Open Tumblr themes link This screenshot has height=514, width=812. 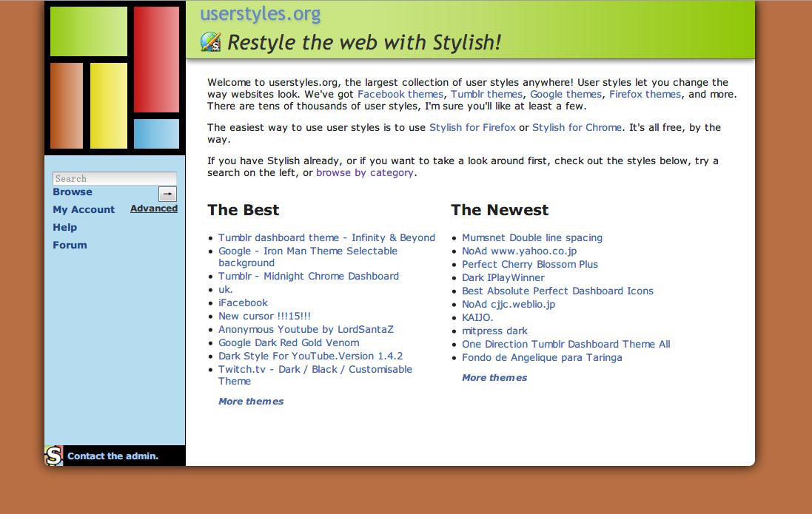click(x=486, y=94)
